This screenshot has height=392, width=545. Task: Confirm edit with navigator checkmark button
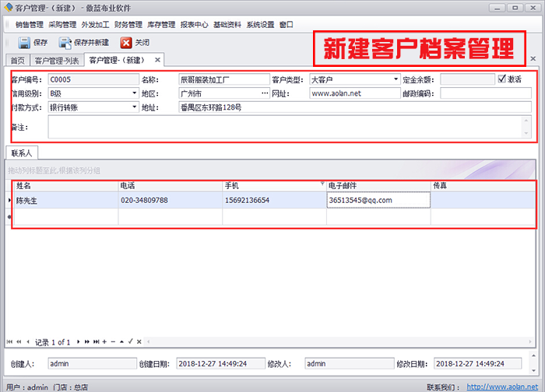[130, 341]
